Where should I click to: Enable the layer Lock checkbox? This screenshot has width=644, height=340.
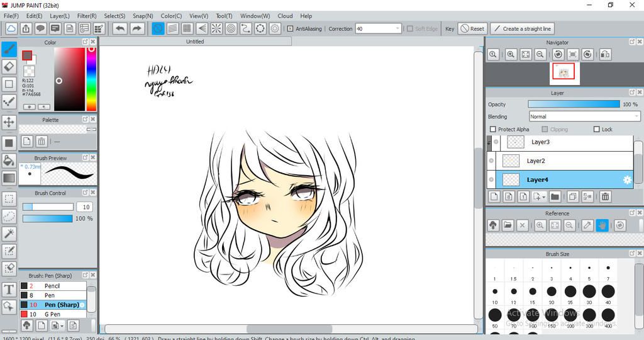[x=596, y=129]
